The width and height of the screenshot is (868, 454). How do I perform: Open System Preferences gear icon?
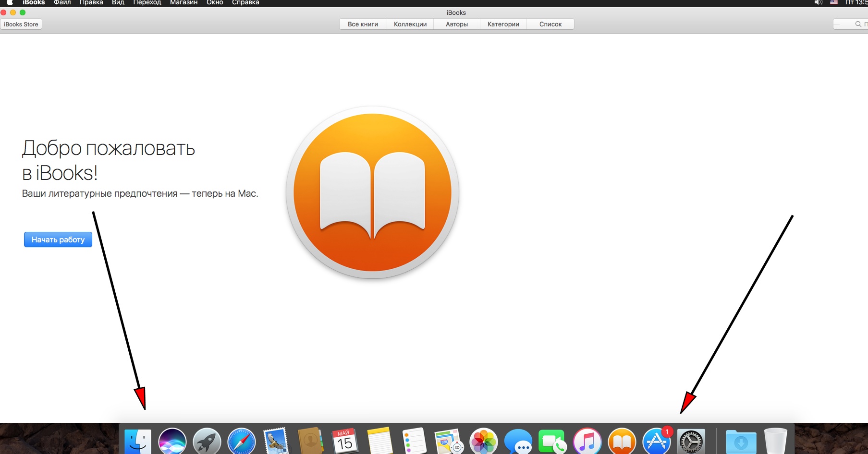(691, 442)
